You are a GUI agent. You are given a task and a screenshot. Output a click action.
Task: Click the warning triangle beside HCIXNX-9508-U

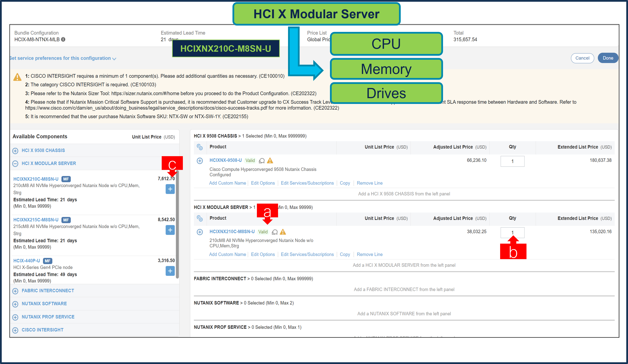pos(270,161)
